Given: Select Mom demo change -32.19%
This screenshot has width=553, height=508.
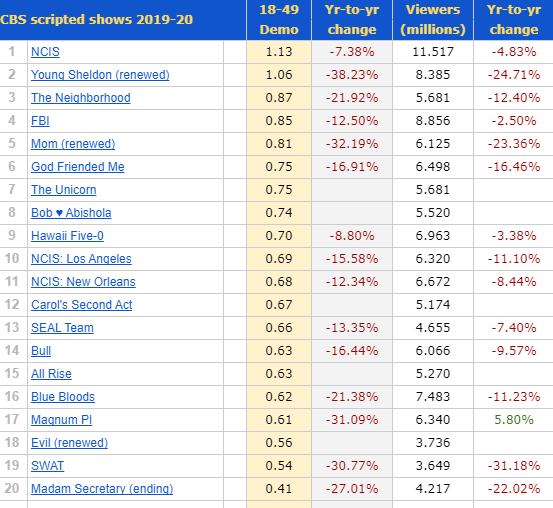Looking at the screenshot, I should (352, 144).
